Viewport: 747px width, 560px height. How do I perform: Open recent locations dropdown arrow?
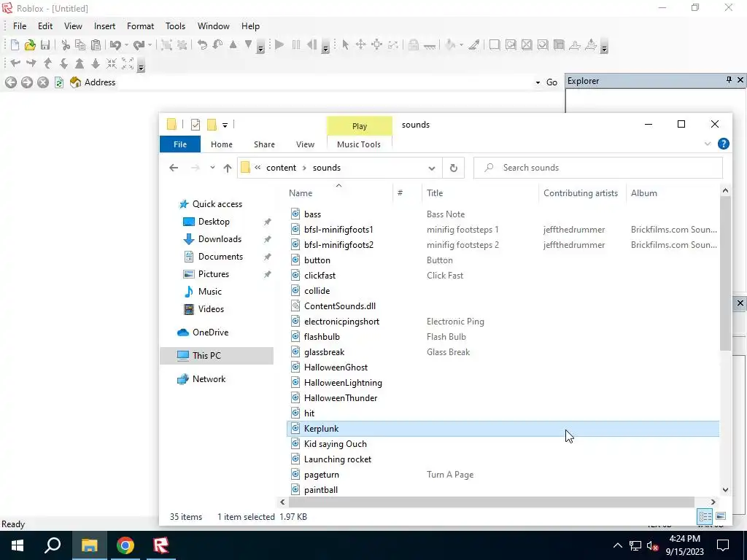212,168
